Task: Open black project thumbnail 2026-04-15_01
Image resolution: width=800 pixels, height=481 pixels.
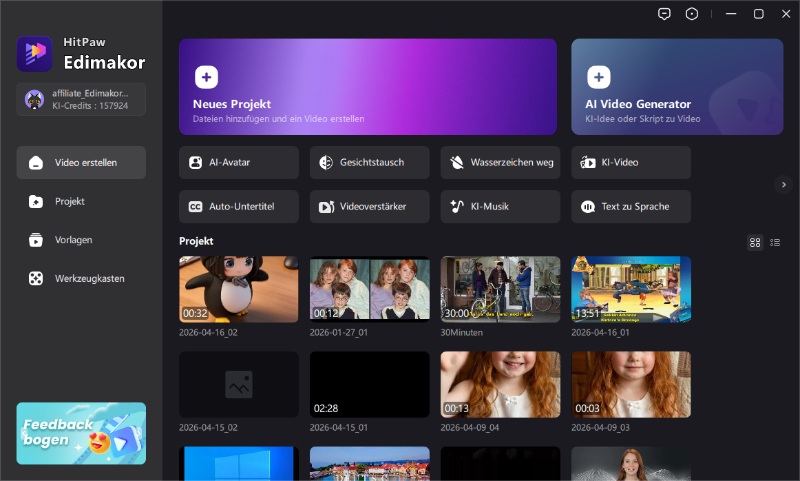Action: pyautogui.click(x=369, y=385)
